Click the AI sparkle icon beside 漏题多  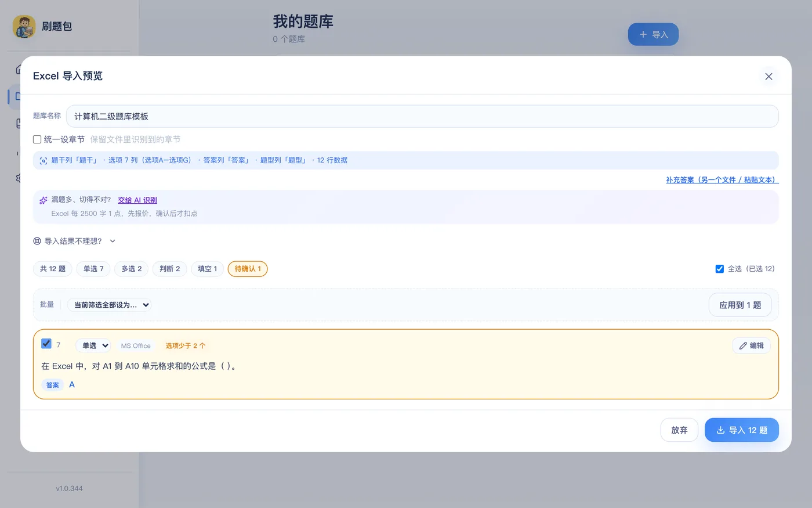click(43, 200)
